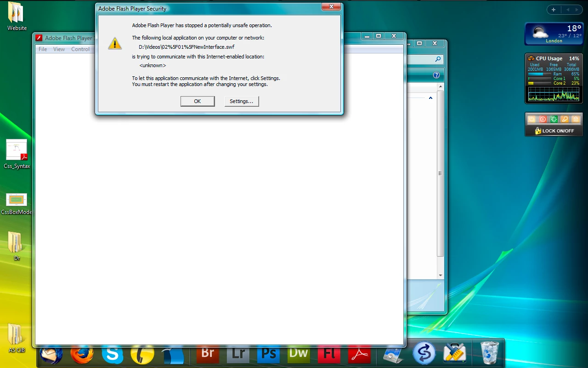Screen dimensions: 588x368
Task: Click the vertical scrollbar in the background window
Action: click(x=440, y=173)
